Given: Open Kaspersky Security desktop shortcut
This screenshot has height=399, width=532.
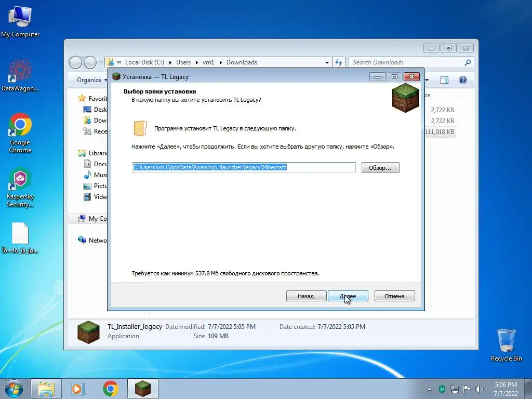Looking at the screenshot, I should (x=20, y=187).
